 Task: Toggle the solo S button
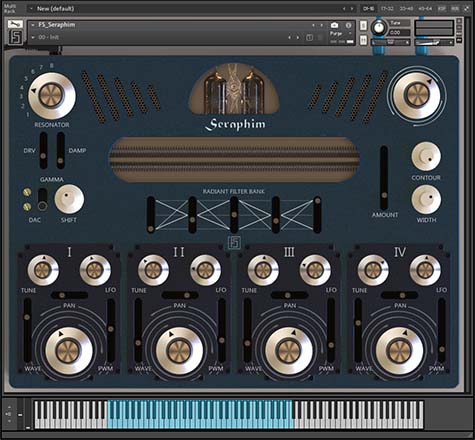pos(363,25)
